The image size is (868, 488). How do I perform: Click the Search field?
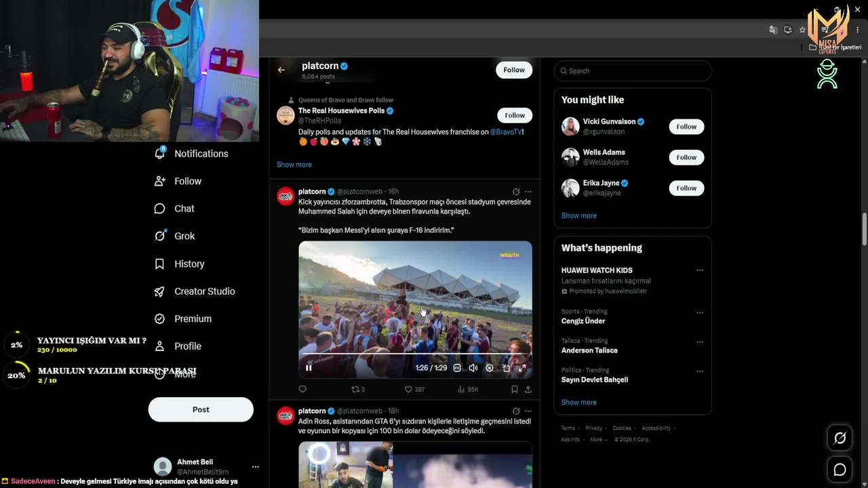633,70
